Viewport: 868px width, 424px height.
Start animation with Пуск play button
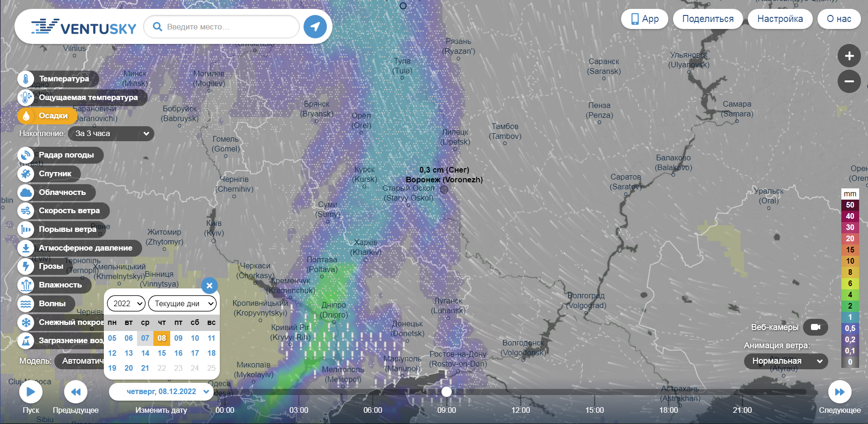tap(31, 392)
